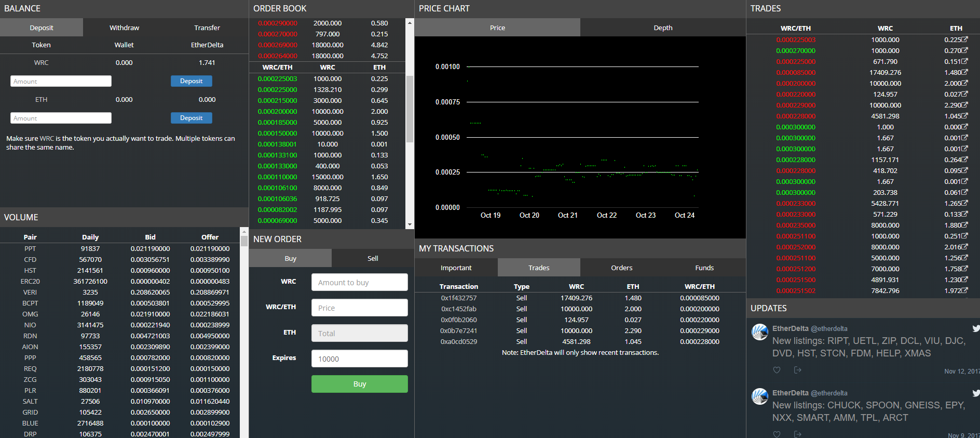Focus the 'Amount to buy' field
The image size is (980, 438).
(360, 282)
